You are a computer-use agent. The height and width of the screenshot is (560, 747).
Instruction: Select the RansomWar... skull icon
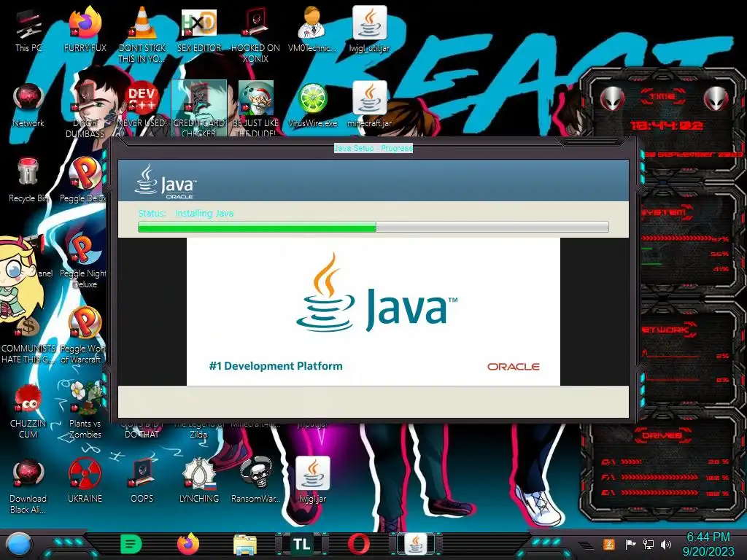tap(255, 481)
